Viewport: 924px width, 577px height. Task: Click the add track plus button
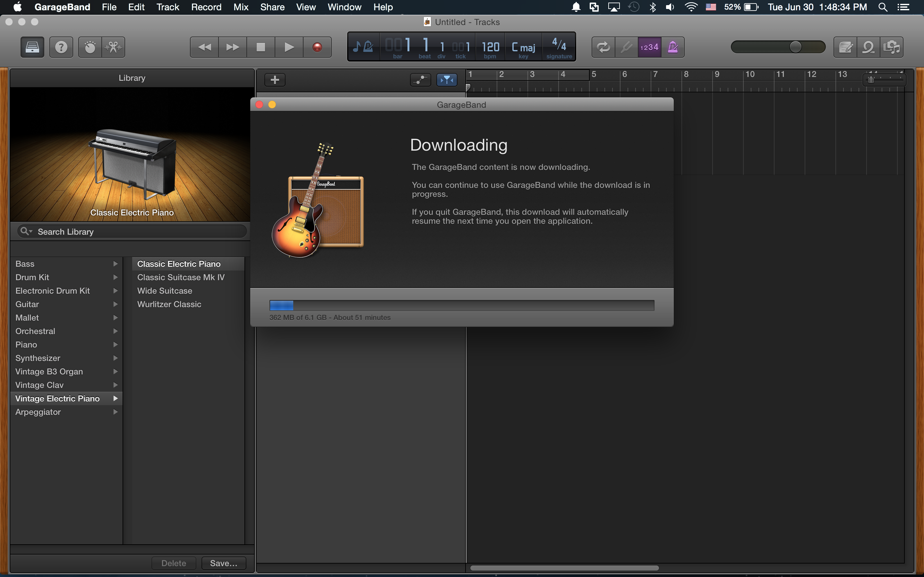tap(275, 80)
